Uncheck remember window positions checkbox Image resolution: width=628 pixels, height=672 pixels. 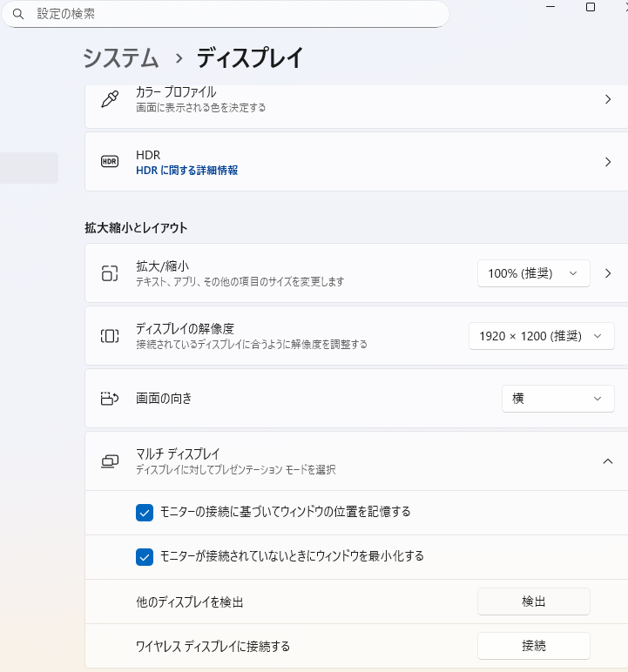(x=145, y=513)
